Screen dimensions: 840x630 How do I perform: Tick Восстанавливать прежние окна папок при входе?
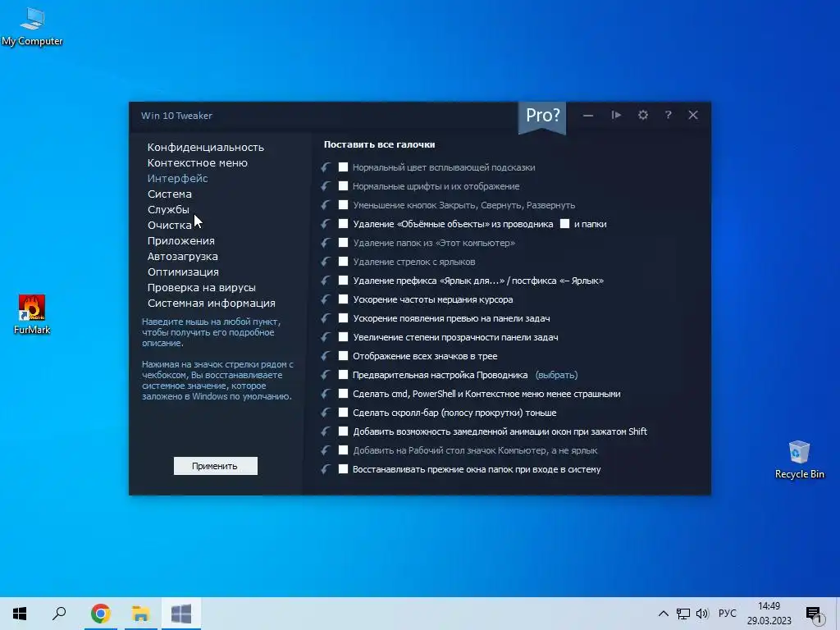coord(344,469)
